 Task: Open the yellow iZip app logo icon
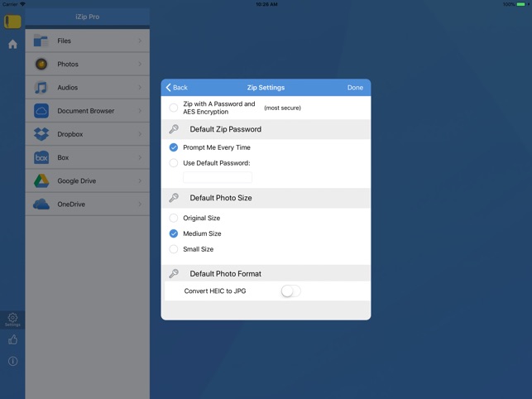[x=12, y=21]
